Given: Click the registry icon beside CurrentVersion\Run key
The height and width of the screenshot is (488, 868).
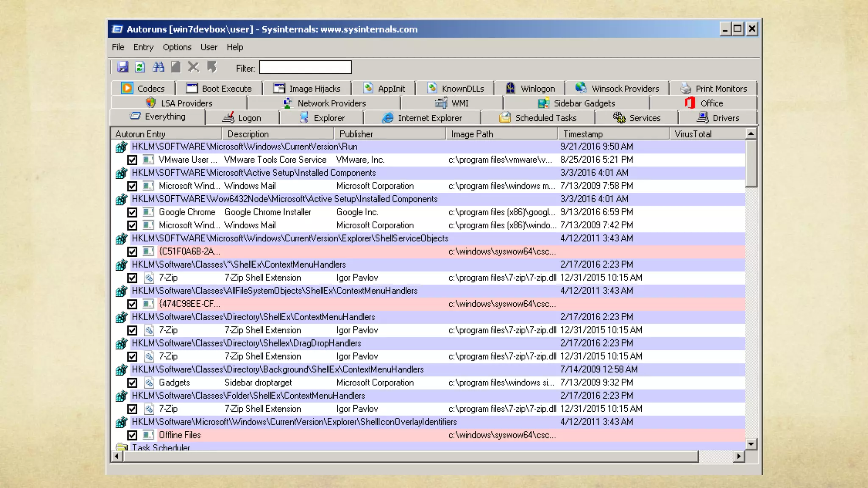Looking at the screenshot, I should click(121, 147).
